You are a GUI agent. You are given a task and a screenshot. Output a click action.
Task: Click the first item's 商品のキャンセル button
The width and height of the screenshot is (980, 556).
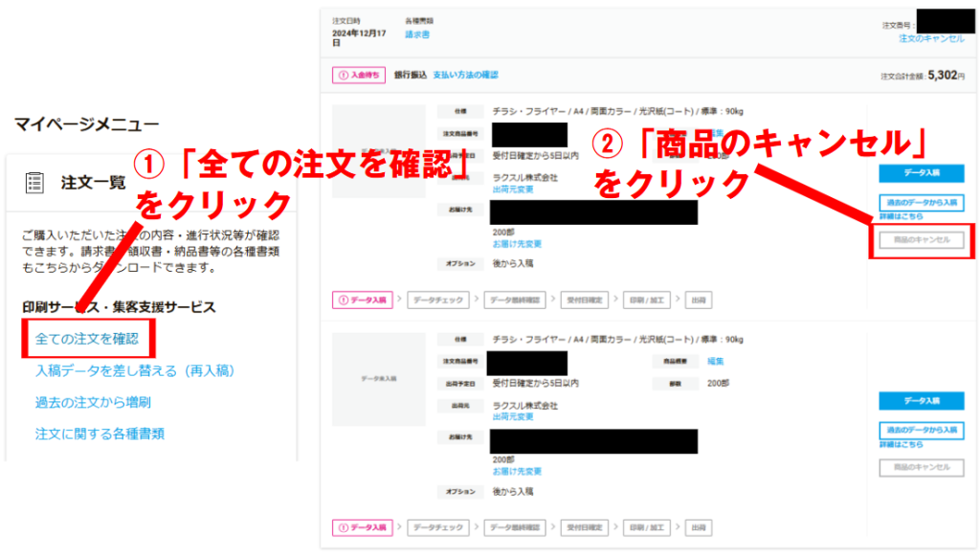(x=921, y=240)
